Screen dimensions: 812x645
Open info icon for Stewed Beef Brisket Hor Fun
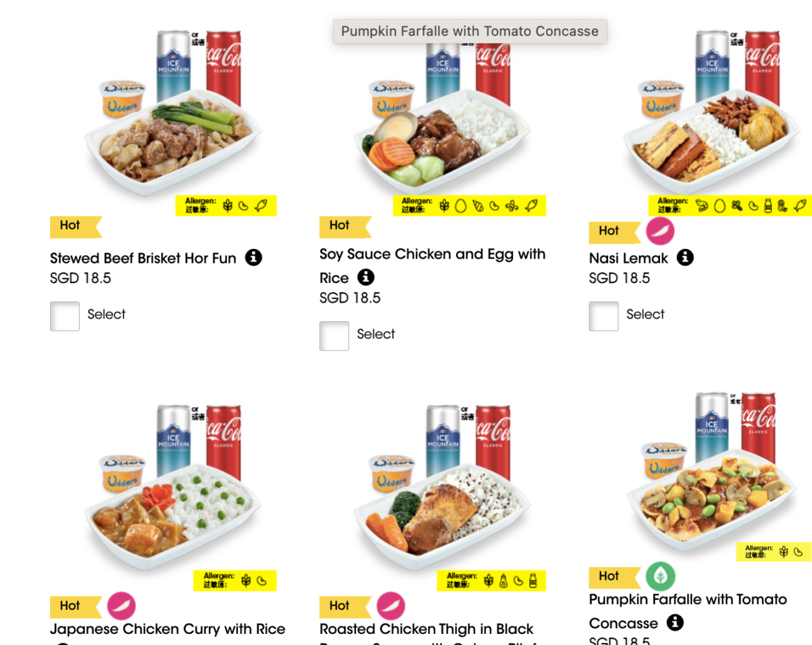[254, 258]
